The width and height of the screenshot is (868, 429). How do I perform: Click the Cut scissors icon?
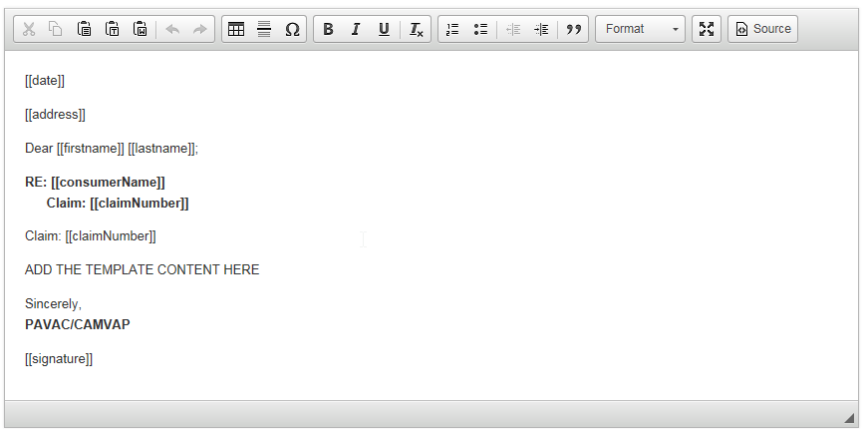coord(28,29)
